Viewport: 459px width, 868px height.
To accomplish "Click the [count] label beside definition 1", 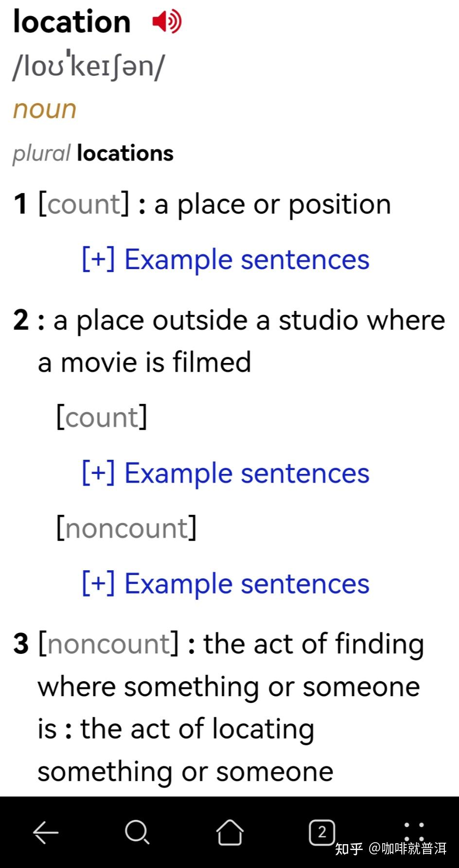I will (84, 204).
